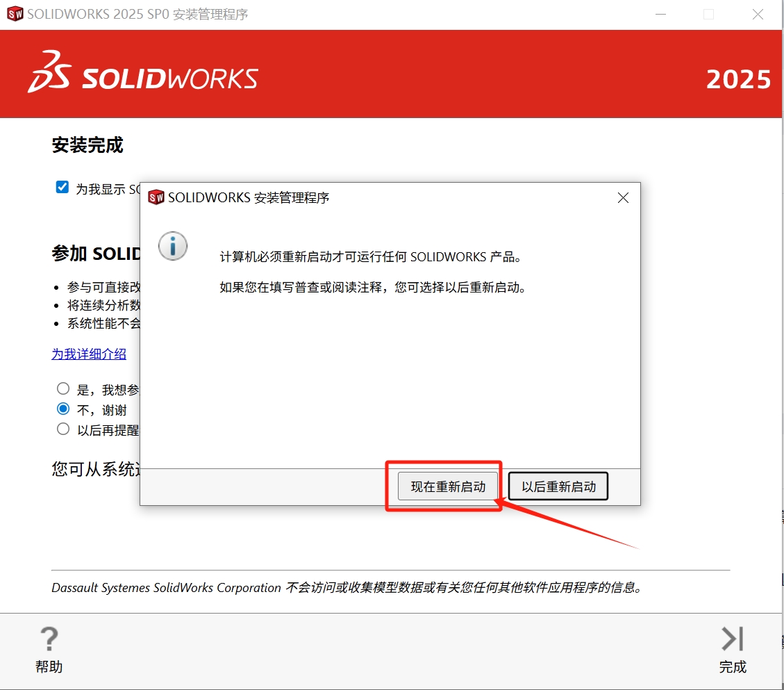Minimize the installation manager window
Viewport: 784px width, 690px height.
(661, 14)
